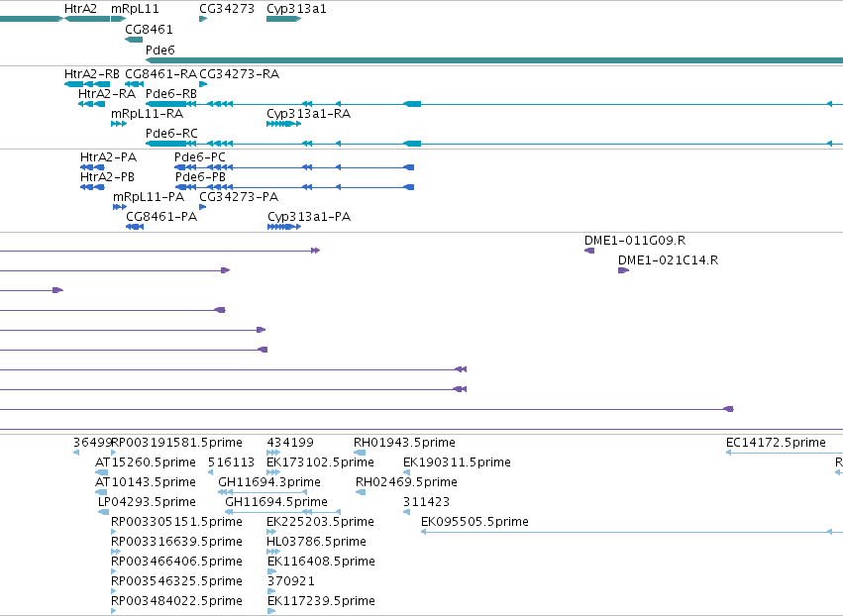Select the Pde6-RB large exon block
Viewport: 843px width, 616px height.
166,104
